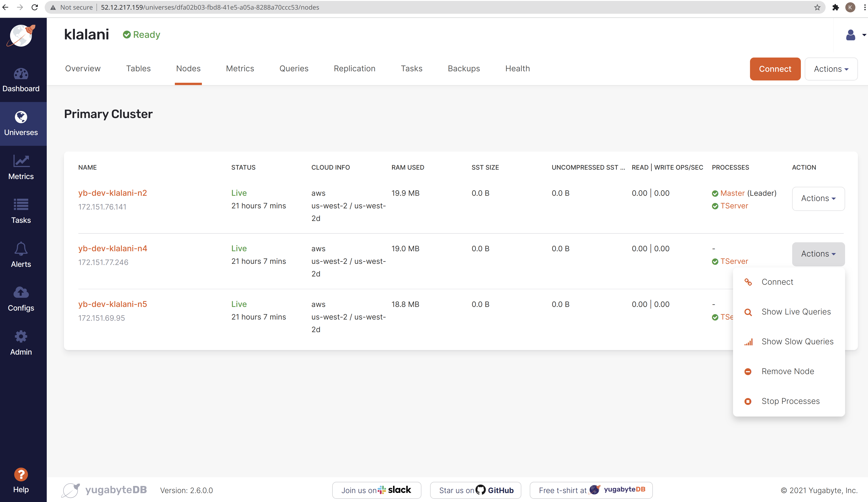Click Free t-shirt at YugabyteDB button
This screenshot has width=868, height=502.
591,490
